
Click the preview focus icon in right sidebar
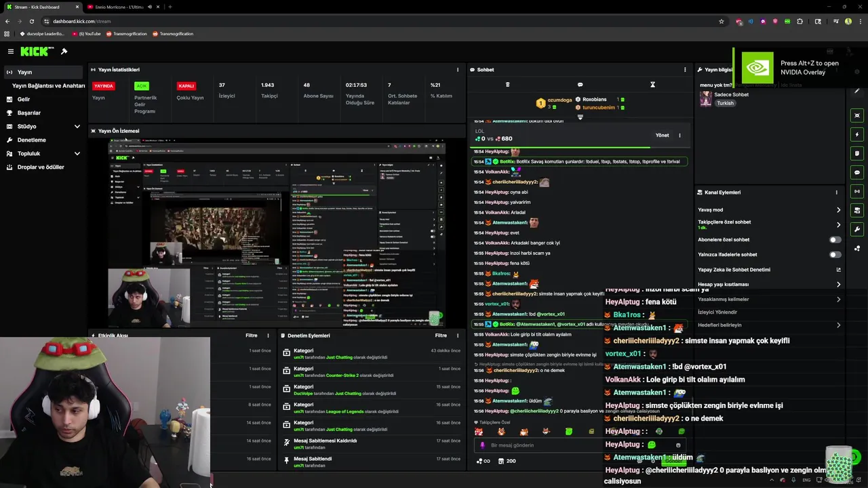pyautogui.click(x=857, y=115)
